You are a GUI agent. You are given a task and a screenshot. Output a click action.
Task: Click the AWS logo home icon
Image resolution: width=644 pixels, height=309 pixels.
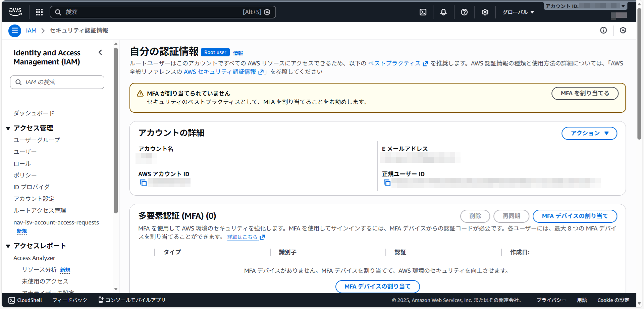(x=15, y=12)
